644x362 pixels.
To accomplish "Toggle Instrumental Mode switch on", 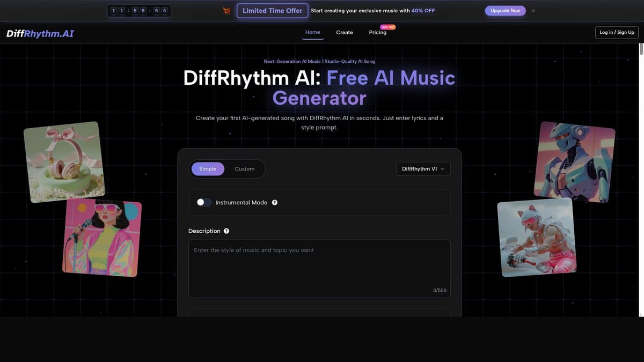I will [204, 203].
